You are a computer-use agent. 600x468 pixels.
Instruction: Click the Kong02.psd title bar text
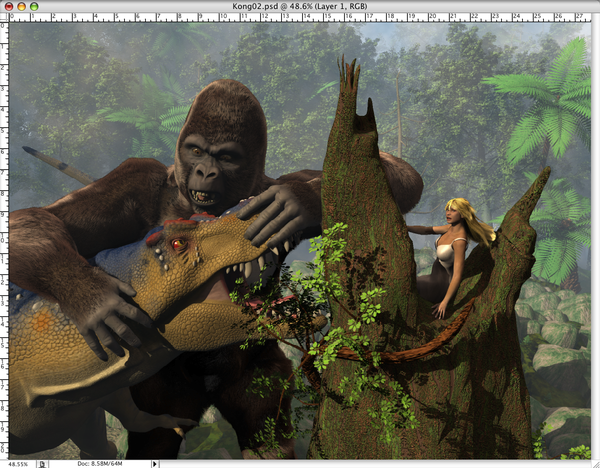300,6
